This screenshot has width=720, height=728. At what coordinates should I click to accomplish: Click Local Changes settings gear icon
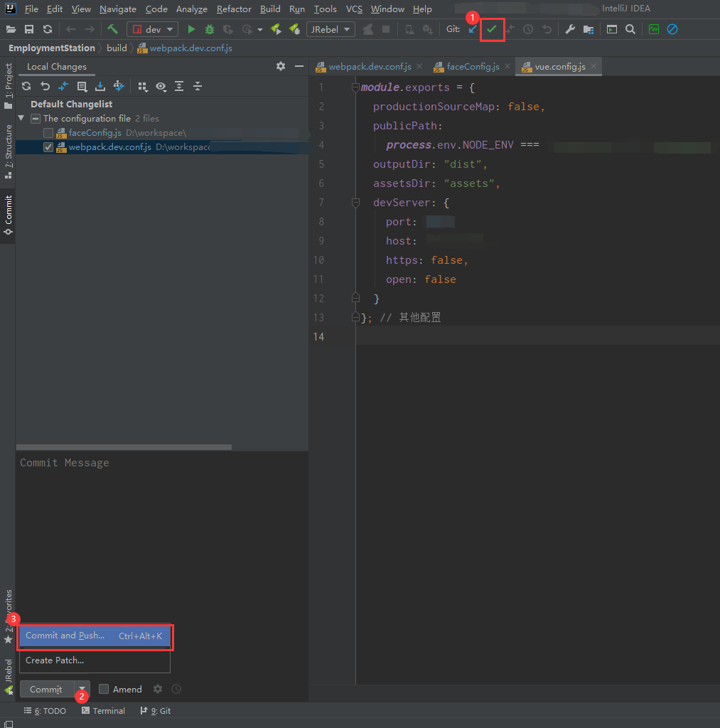(281, 66)
